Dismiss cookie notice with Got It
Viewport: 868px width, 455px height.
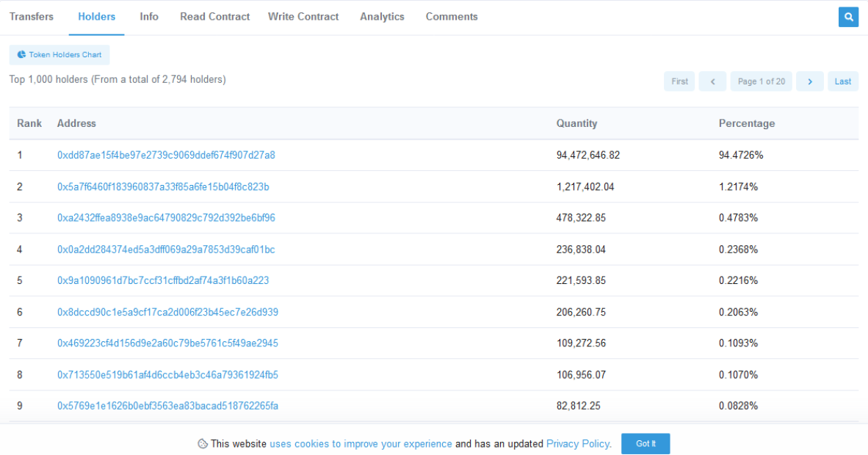pyautogui.click(x=645, y=444)
